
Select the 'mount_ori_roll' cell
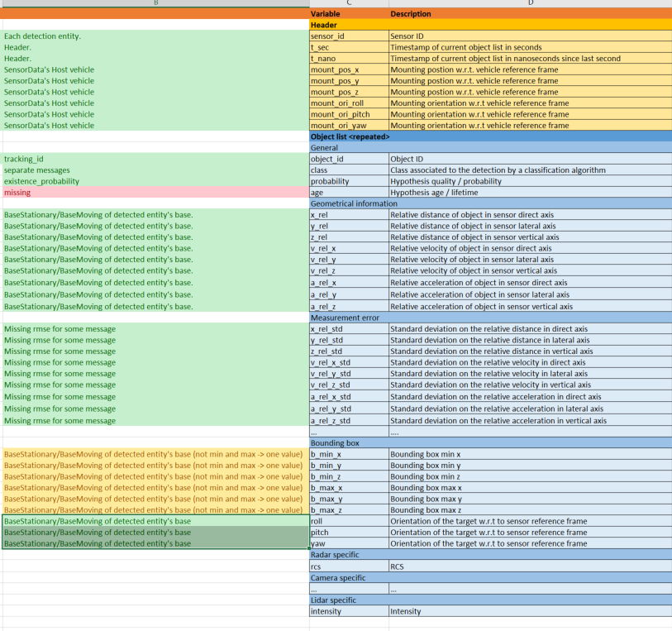[349, 103]
